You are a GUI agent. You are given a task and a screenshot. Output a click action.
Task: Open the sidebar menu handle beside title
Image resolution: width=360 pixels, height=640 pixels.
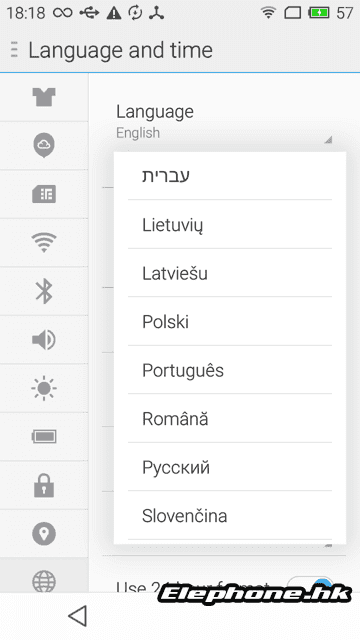pos(14,50)
